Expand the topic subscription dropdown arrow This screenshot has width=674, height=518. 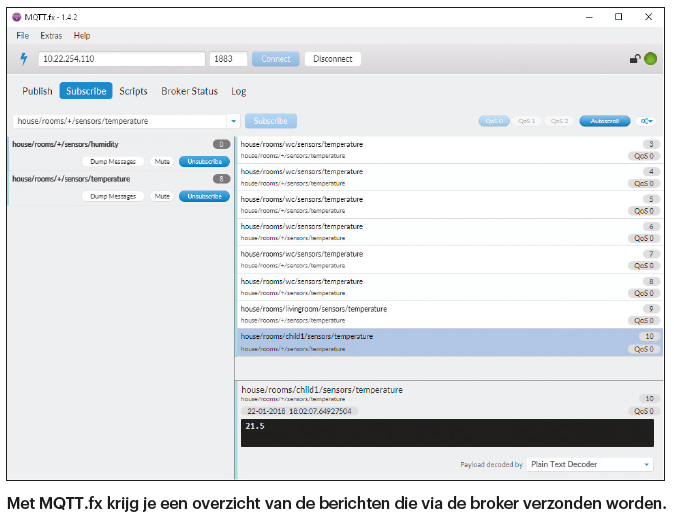point(234,121)
